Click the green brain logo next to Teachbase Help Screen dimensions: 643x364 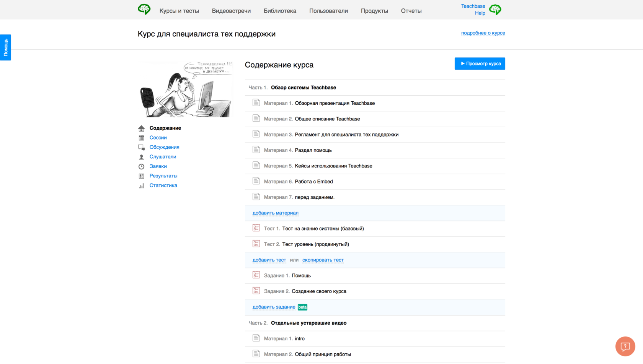pos(495,10)
